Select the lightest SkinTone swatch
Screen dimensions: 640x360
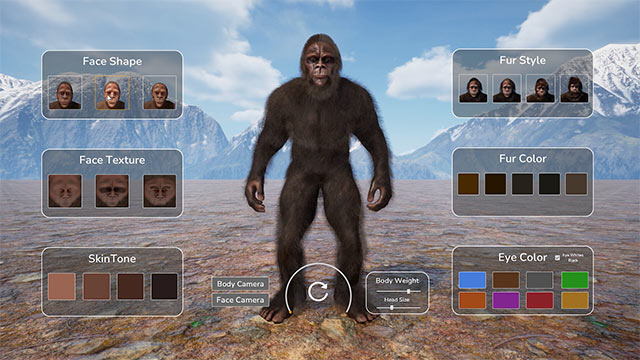tap(62, 287)
